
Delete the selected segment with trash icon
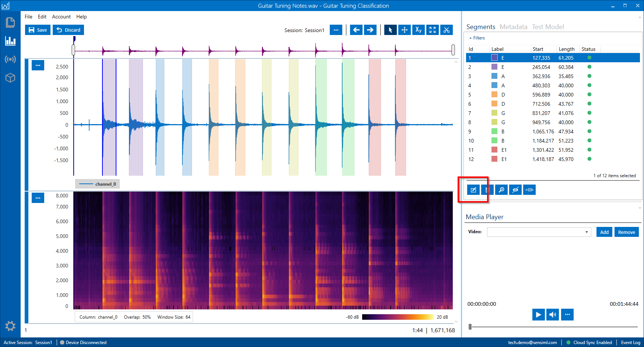[x=487, y=190]
